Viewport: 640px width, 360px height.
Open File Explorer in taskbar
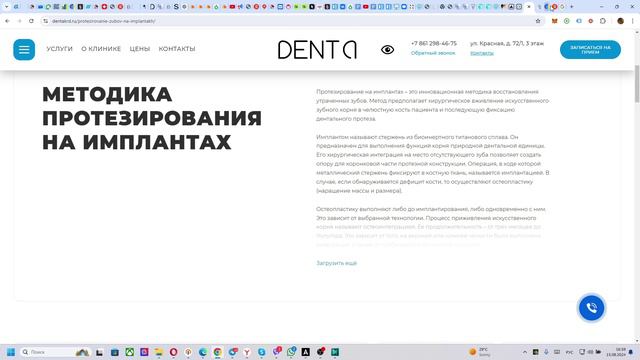click(159, 352)
